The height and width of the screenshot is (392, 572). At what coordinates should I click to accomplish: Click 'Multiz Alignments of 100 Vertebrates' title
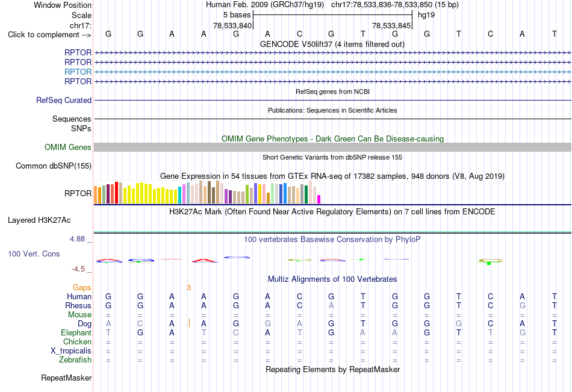332,279
